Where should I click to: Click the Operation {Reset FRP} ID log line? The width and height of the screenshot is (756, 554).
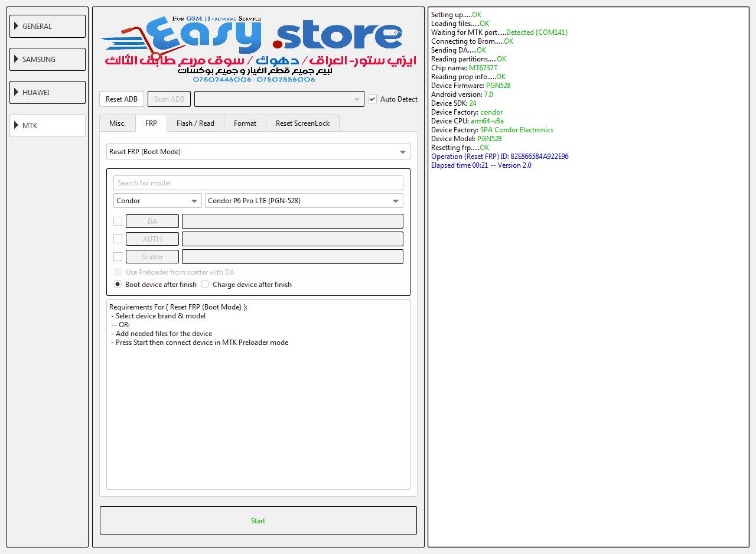coord(500,157)
